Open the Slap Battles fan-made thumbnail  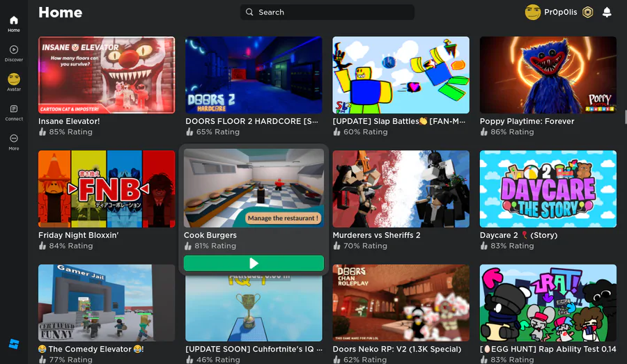pos(401,75)
